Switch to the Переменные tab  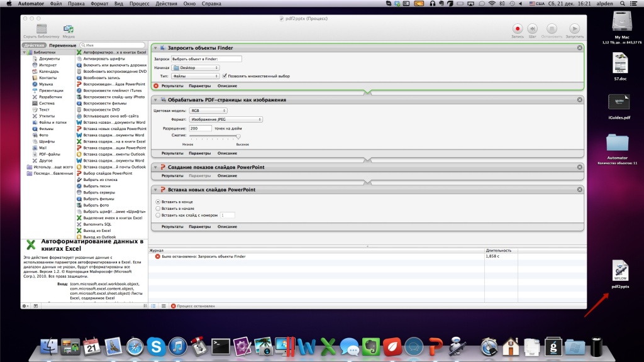(63, 45)
